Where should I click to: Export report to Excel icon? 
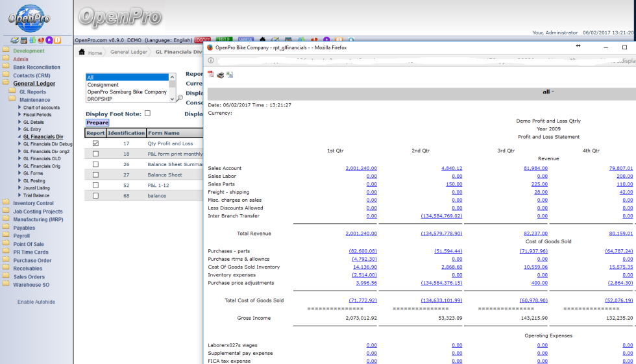point(230,75)
